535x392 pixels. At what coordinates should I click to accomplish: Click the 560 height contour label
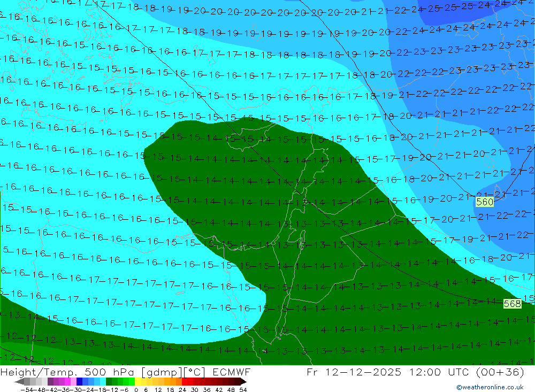tap(485, 202)
